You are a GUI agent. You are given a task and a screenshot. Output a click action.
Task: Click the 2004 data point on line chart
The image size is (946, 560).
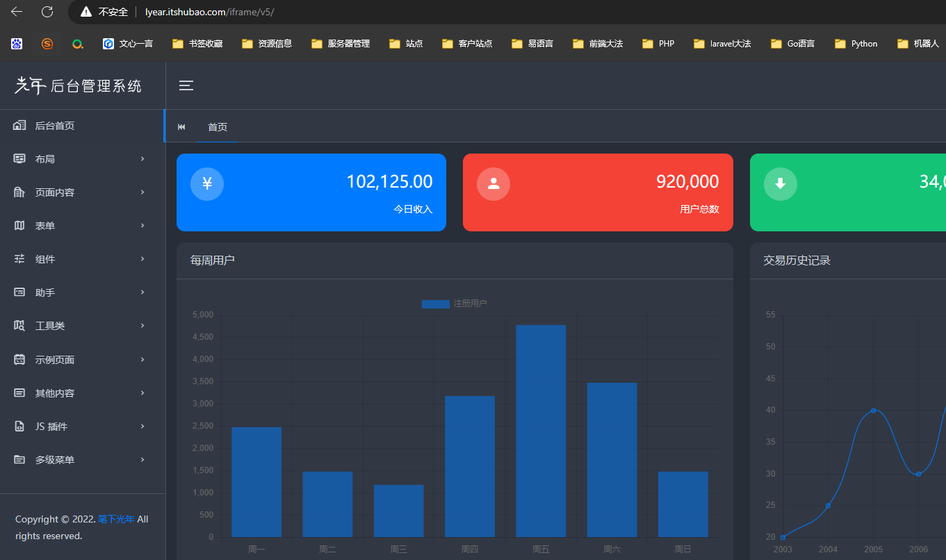(x=828, y=505)
